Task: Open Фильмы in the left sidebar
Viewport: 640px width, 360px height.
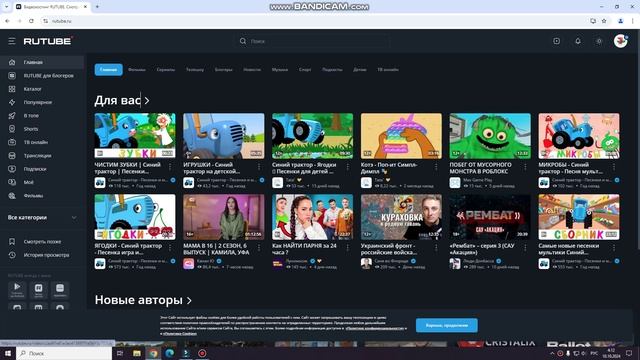Action: click(42, 196)
